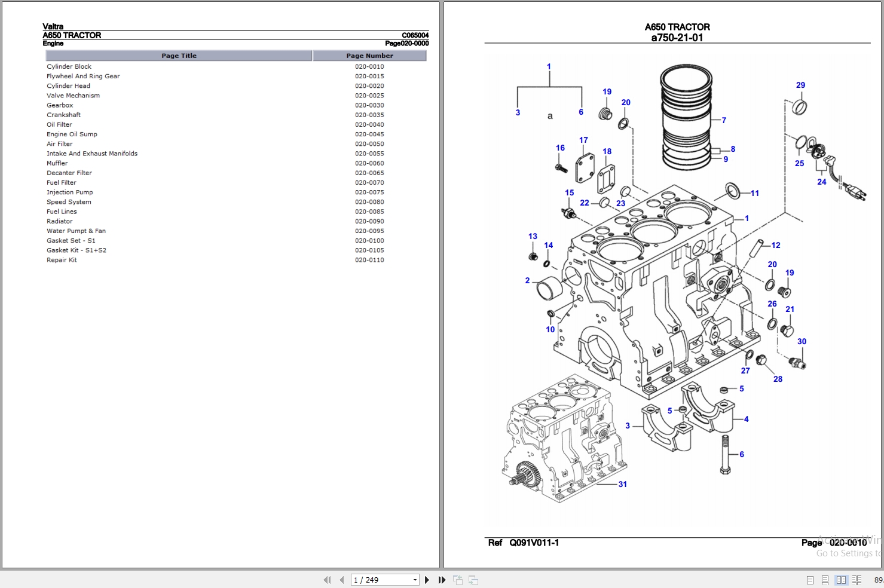Select the Repair Kit entry
The height and width of the screenshot is (588, 884).
pos(62,260)
